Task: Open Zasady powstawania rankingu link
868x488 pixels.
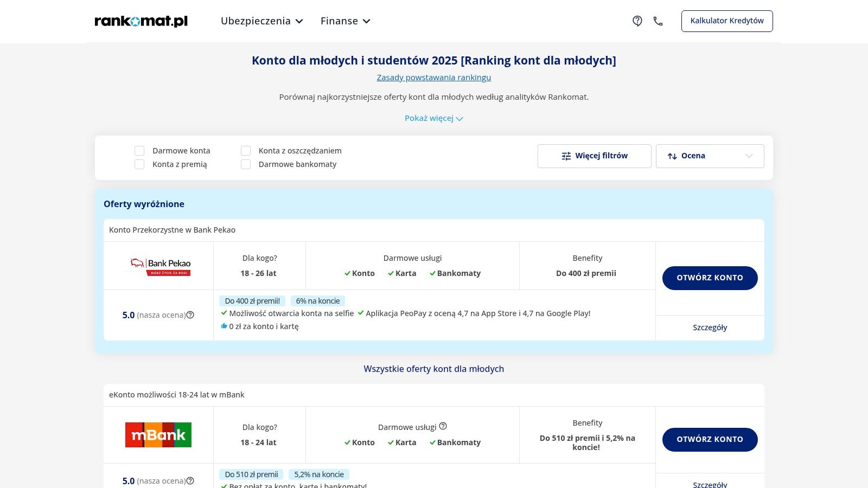Action: coord(434,78)
